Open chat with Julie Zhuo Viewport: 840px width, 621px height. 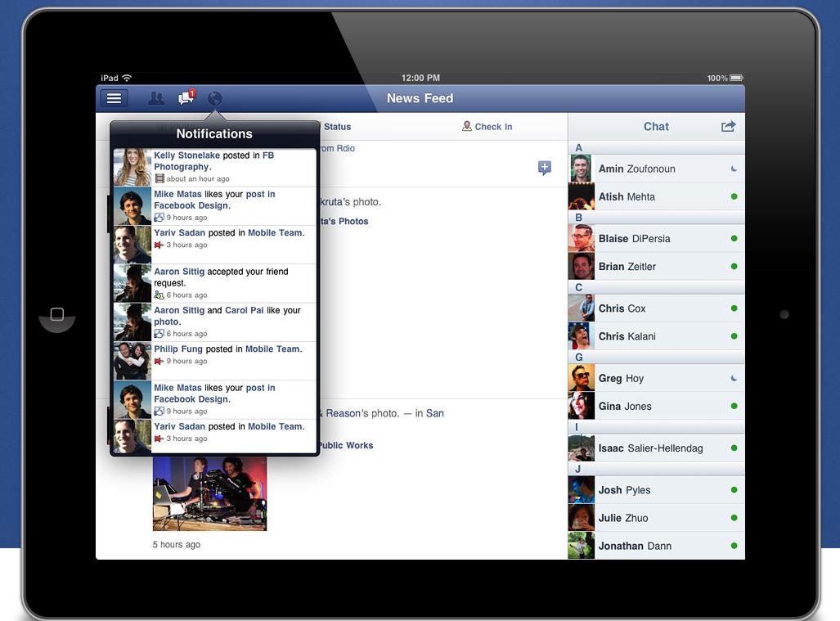pyautogui.click(x=656, y=518)
